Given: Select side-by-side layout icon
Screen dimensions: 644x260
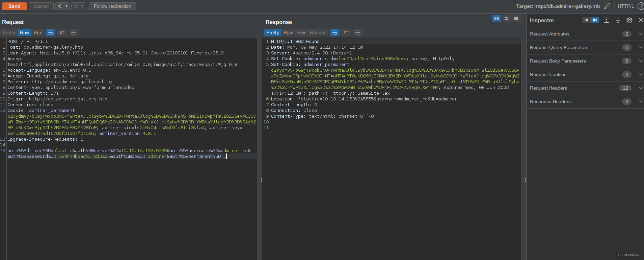Looking at the screenshot, I should coord(497,18).
